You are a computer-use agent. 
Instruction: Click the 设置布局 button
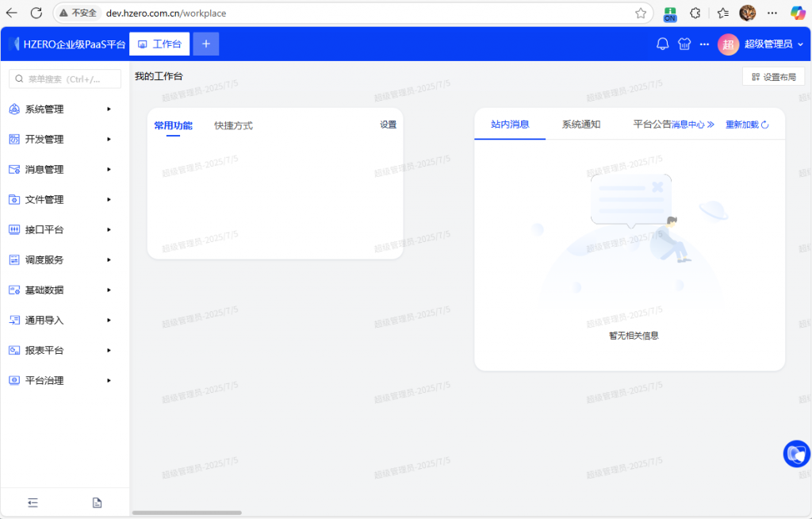tap(773, 77)
